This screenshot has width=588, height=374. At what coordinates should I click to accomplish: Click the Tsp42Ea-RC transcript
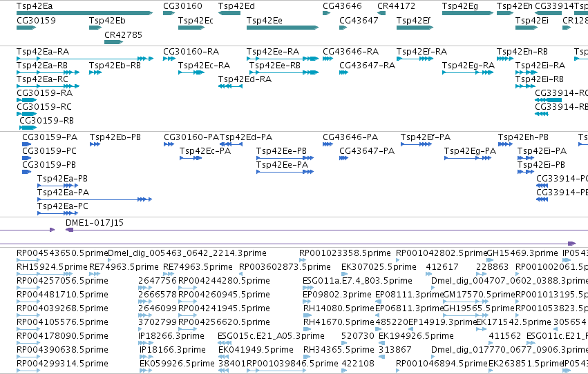pos(48,86)
